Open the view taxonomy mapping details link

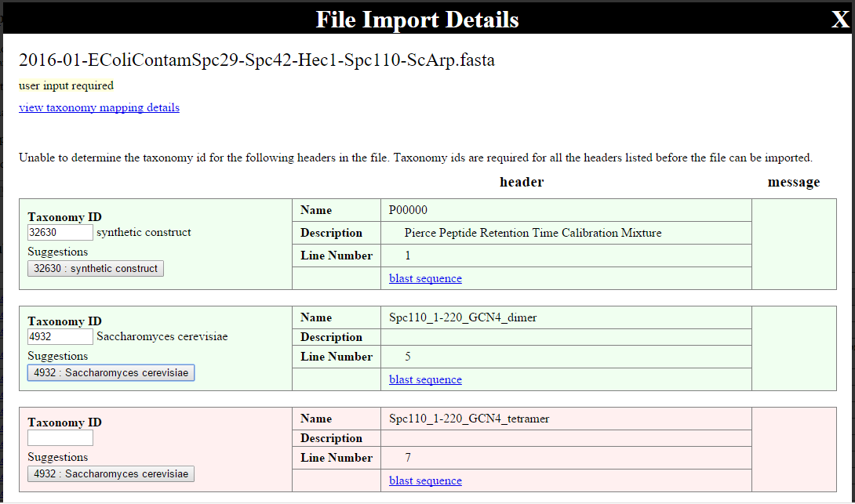click(x=100, y=107)
